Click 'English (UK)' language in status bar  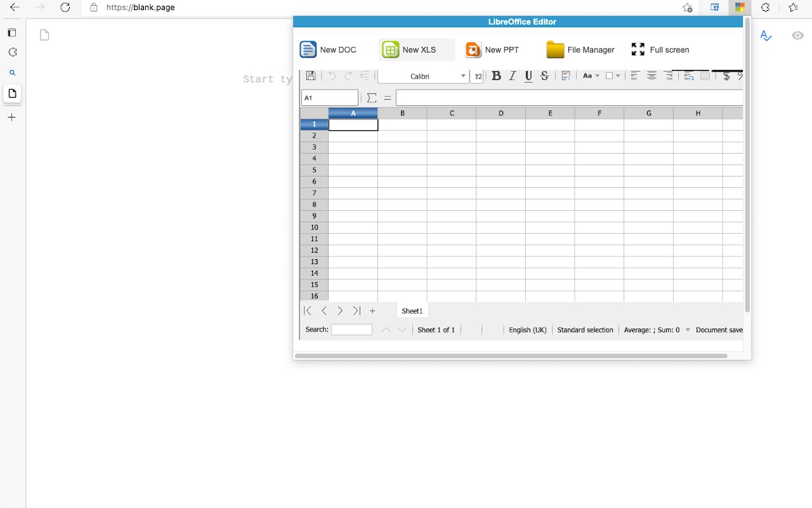pyautogui.click(x=528, y=330)
